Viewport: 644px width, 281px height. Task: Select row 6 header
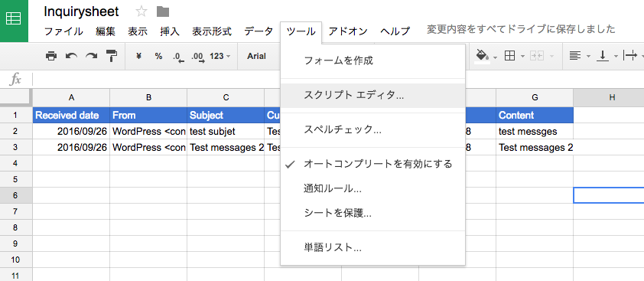[16, 195]
